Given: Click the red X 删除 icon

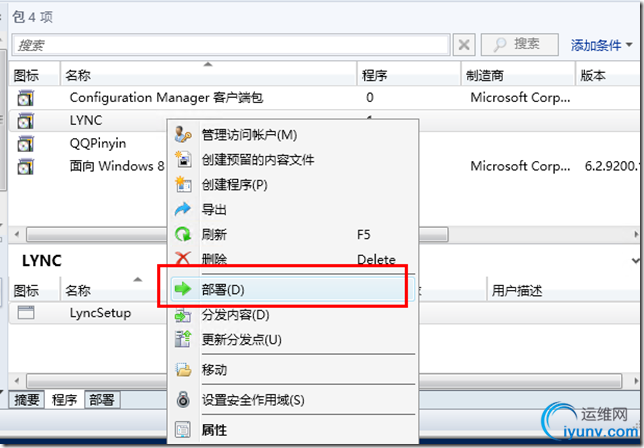Looking at the screenshot, I should [183, 259].
